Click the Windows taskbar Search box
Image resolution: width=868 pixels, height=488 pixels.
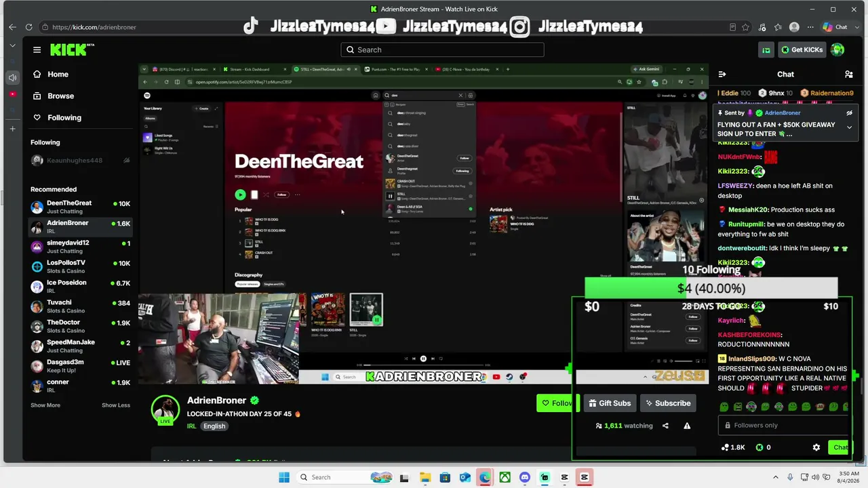pyautogui.click(x=346, y=477)
